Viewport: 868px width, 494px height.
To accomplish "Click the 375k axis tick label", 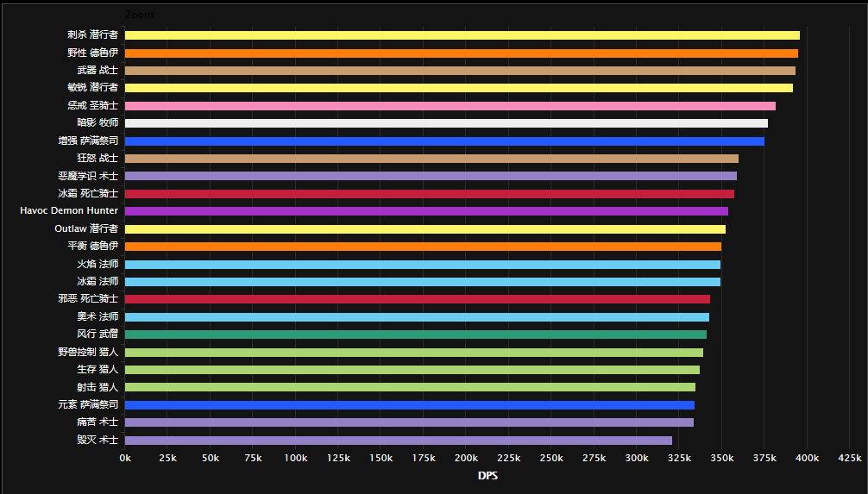I will (764, 458).
